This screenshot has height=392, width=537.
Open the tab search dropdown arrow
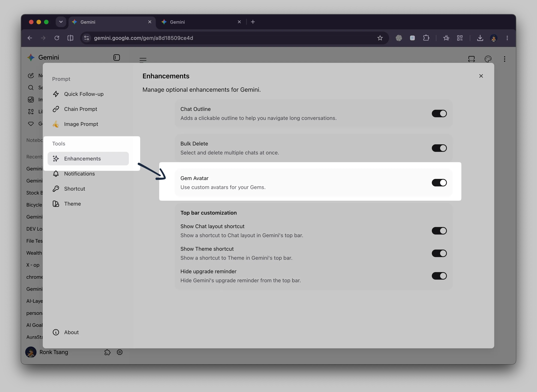tap(61, 22)
